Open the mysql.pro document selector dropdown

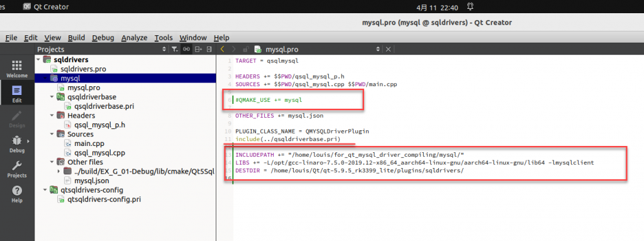click(x=378, y=49)
